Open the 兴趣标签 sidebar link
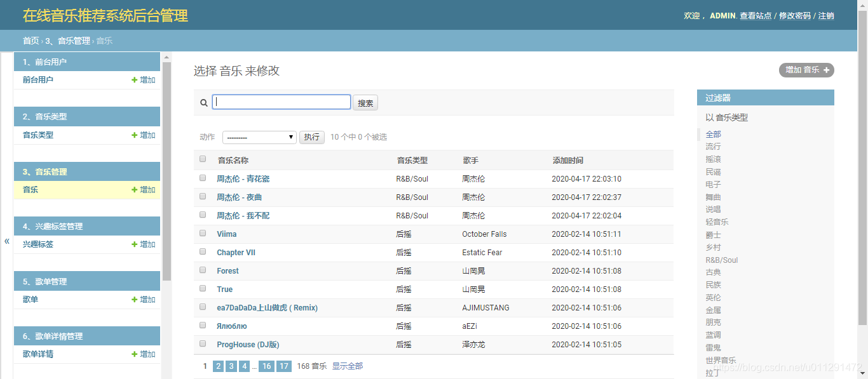Viewport: 868px width, 379px height. 38,244
